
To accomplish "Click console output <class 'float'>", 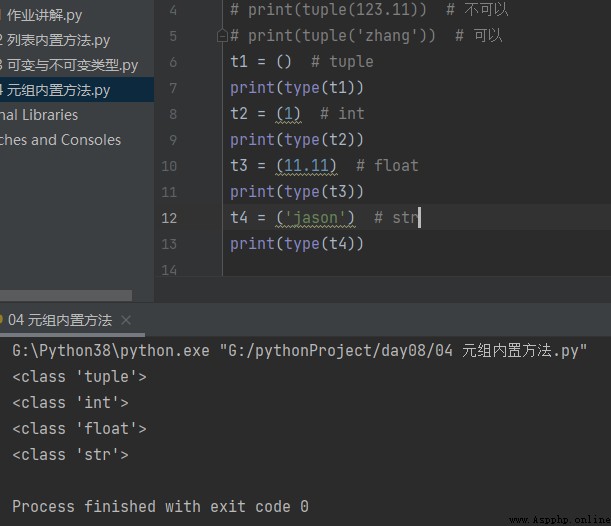I will [79, 429].
